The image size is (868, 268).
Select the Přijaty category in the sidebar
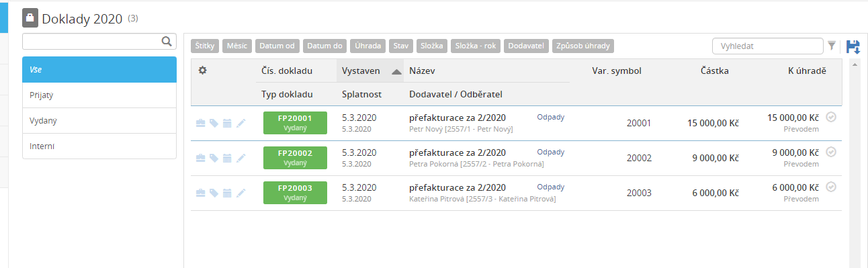click(x=99, y=95)
